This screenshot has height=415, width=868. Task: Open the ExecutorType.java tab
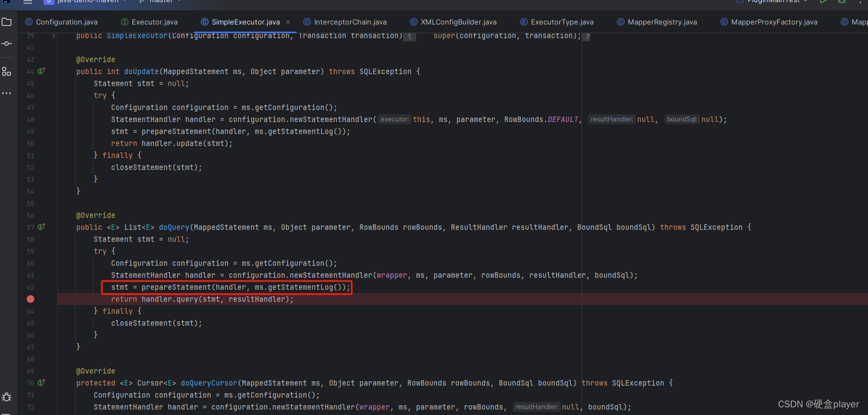tap(557, 22)
